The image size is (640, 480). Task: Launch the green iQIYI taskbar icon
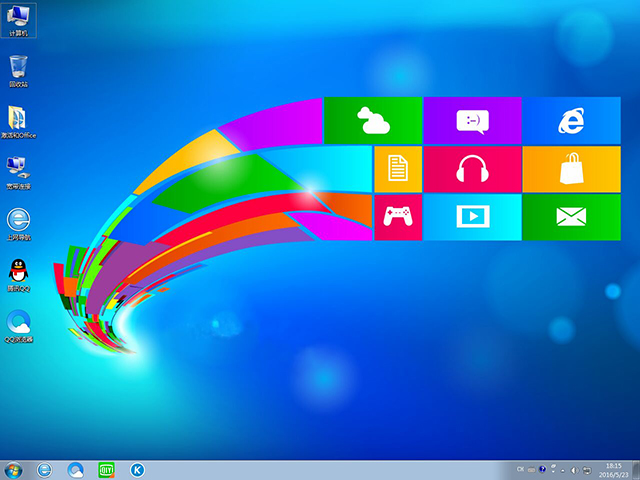point(107,470)
